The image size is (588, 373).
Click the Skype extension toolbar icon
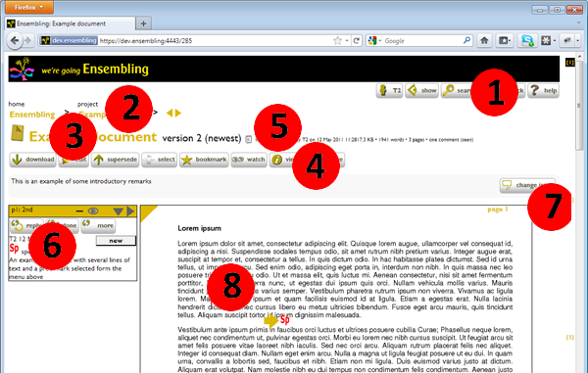coord(527,40)
